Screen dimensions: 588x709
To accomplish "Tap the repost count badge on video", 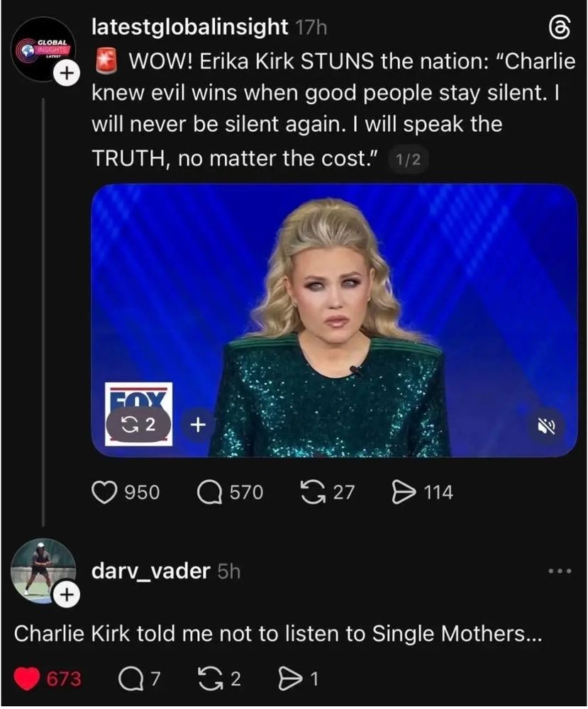I will [138, 425].
